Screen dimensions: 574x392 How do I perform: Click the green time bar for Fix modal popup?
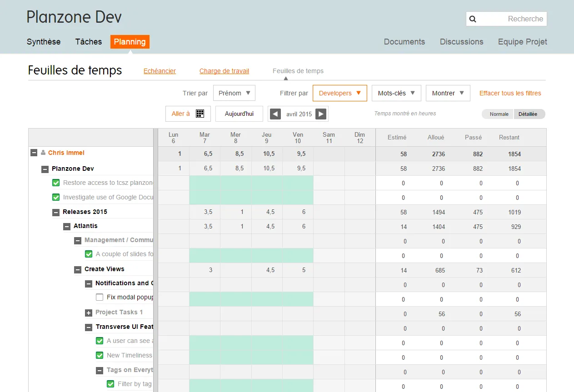coord(251,299)
